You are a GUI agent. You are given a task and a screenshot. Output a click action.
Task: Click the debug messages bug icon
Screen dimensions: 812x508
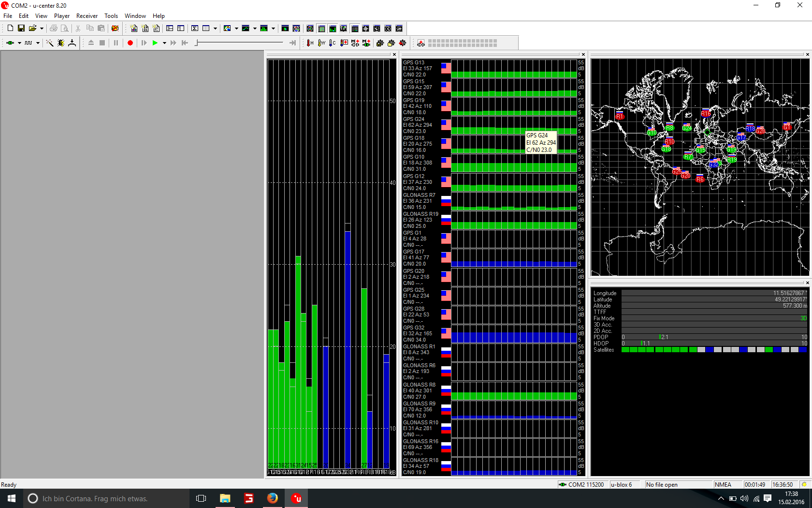(61, 43)
